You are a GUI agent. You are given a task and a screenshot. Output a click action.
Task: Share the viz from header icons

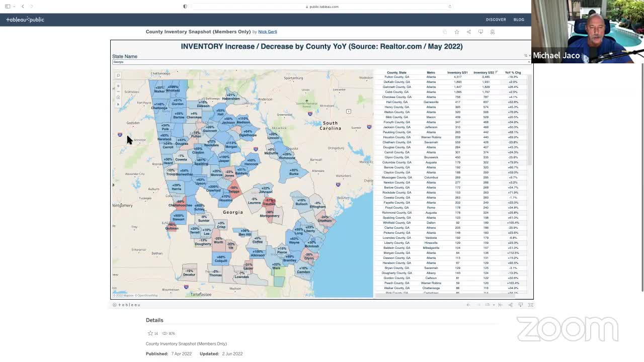[x=468, y=32]
